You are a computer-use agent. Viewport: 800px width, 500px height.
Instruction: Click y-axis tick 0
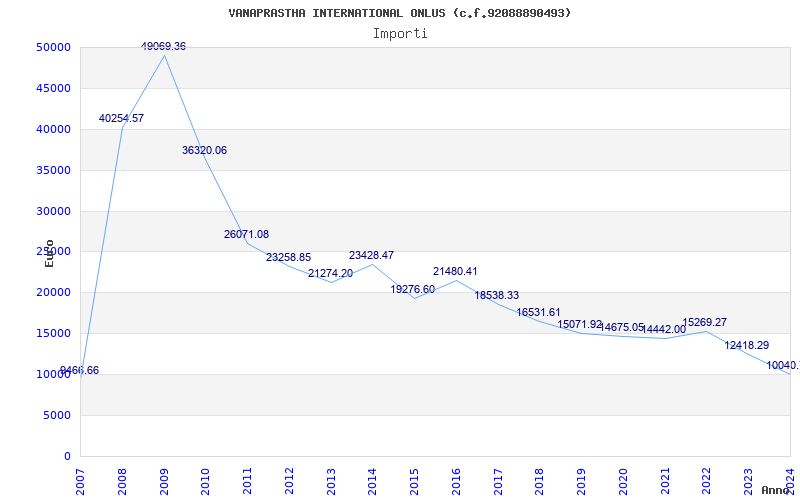[67, 457]
